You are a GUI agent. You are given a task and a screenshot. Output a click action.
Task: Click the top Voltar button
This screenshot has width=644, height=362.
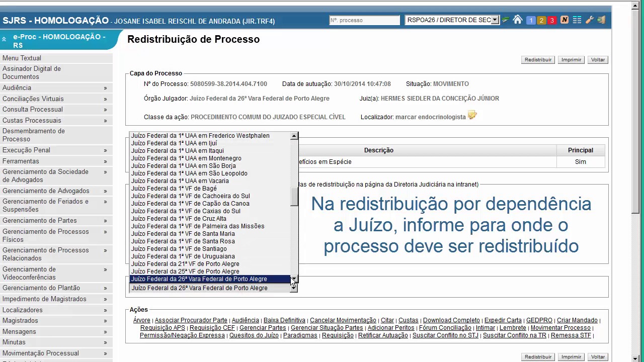(x=598, y=59)
